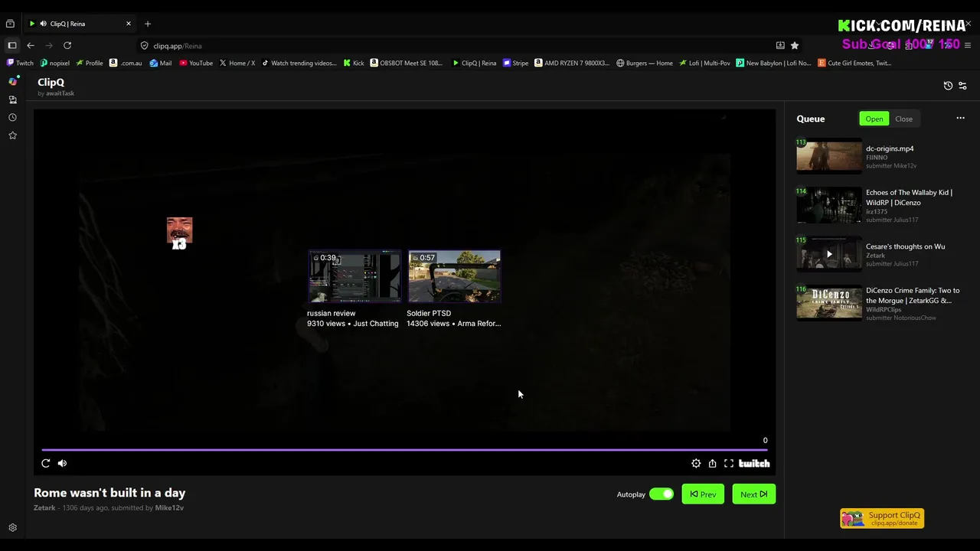Open the tab list icon at far left of tab strip
The width and height of the screenshot is (980, 551).
(x=10, y=24)
